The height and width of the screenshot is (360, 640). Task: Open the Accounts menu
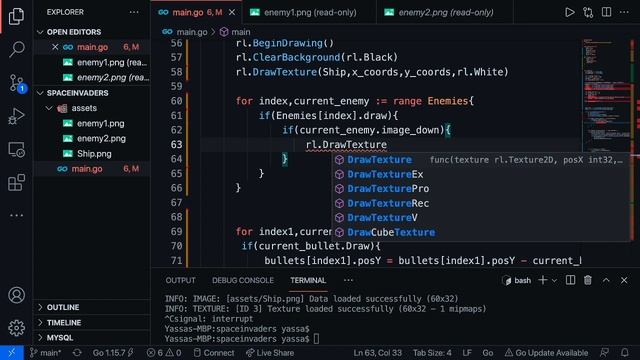(x=16, y=295)
